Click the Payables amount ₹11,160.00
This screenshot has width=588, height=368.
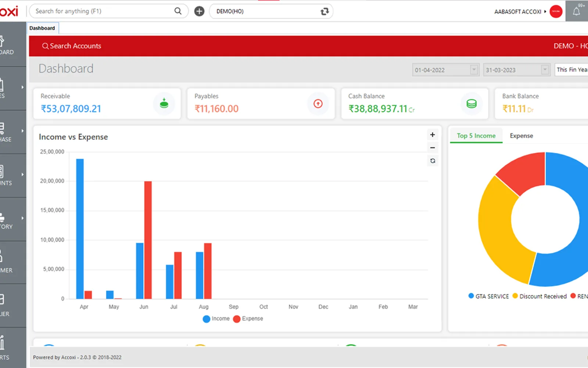click(216, 109)
